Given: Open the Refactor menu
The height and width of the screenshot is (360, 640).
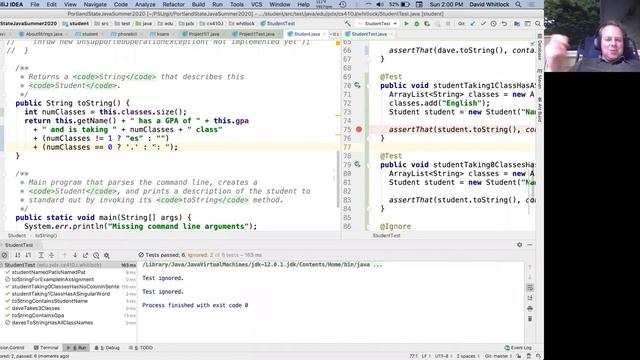Looking at the screenshot, I should 173,4.
